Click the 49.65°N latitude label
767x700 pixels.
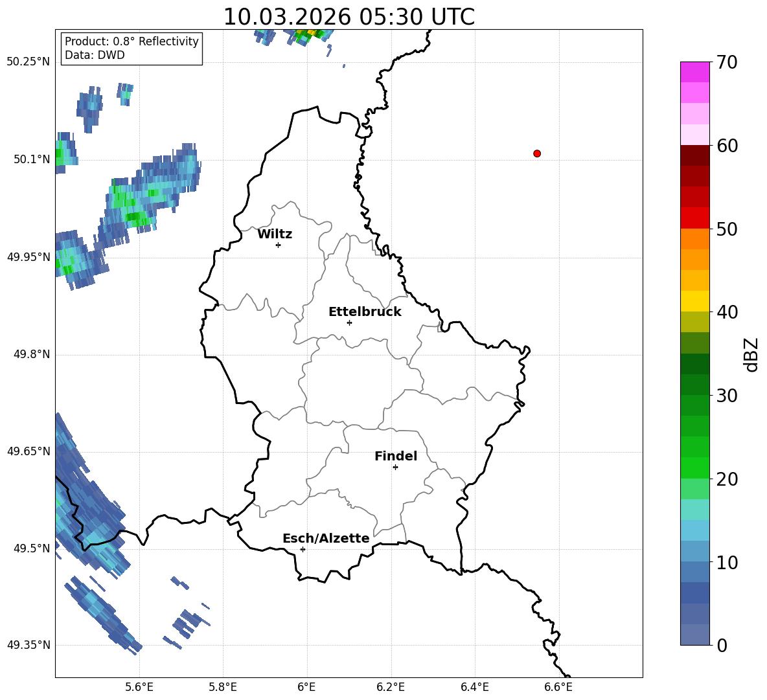pos(28,451)
